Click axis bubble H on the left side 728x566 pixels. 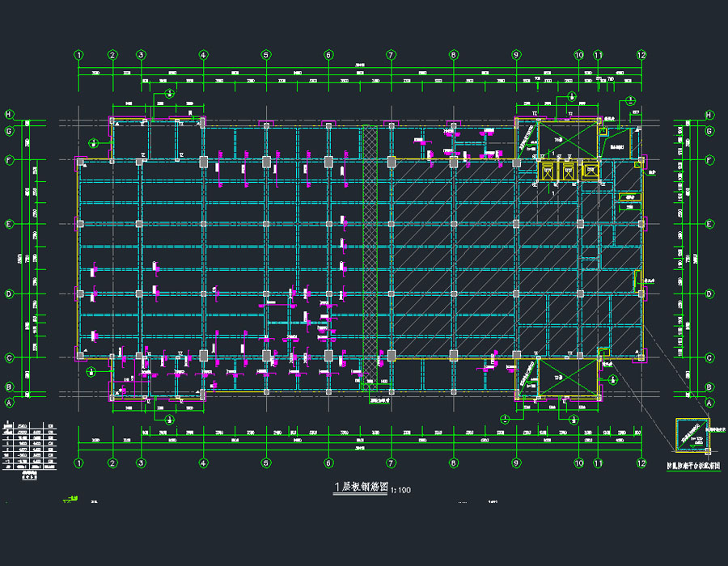[9, 114]
